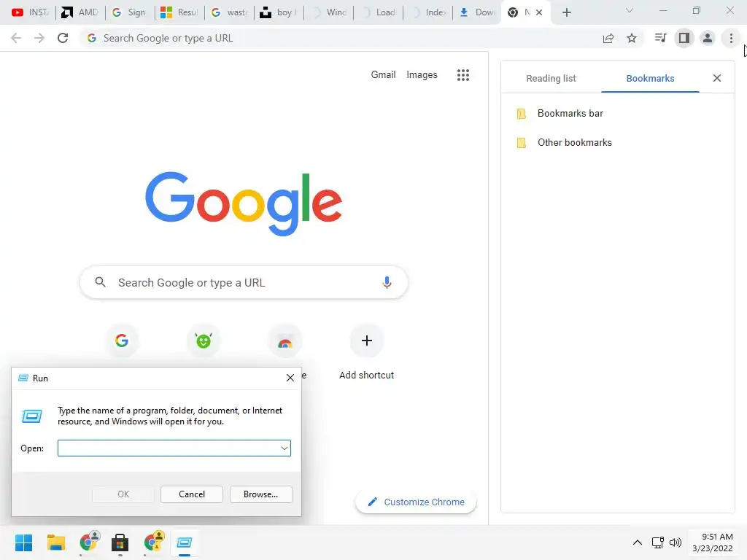This screenshot has height=560, width=747.
Task: Switch to the Microsoft Resul tab
Action: (x=179, y=12)
